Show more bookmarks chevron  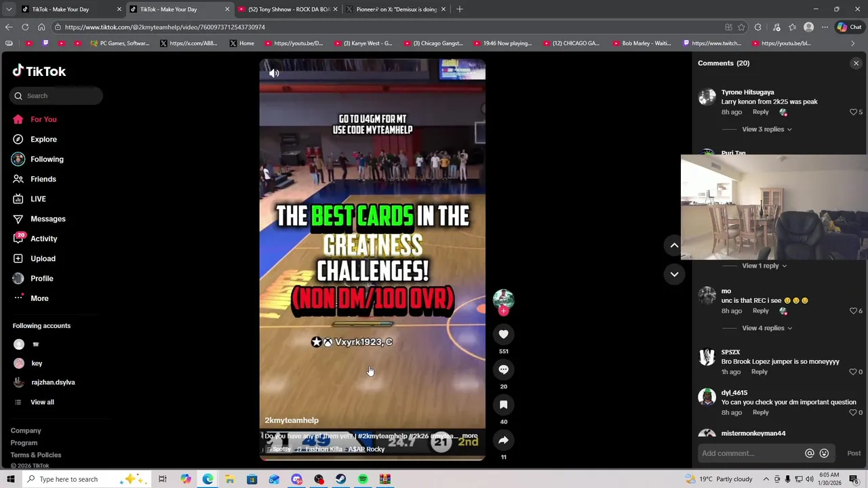[x=853, y=43]
